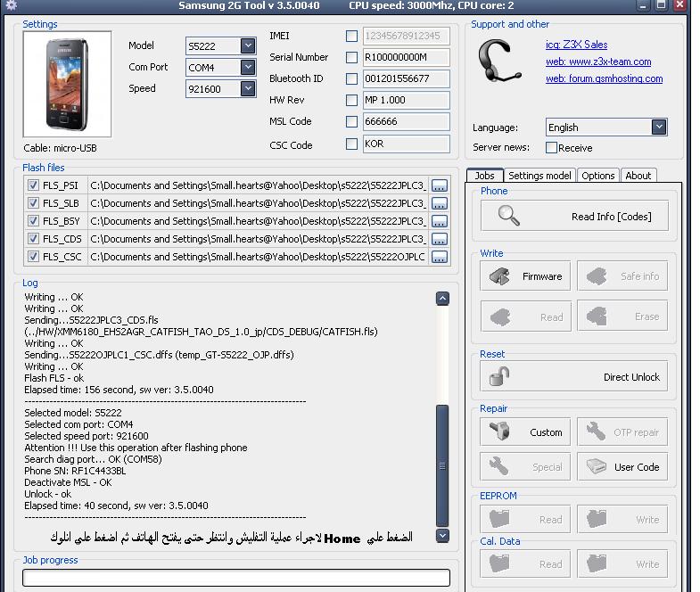Open the icq: Z3X Sales link

576,45
